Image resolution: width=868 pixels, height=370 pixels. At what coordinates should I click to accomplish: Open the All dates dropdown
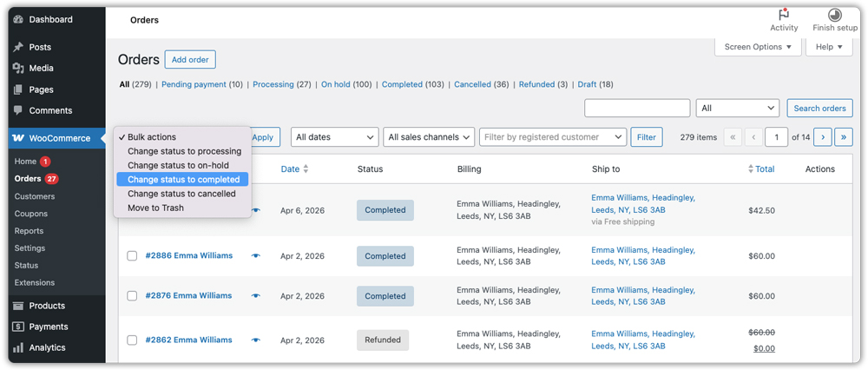point(335,137)
